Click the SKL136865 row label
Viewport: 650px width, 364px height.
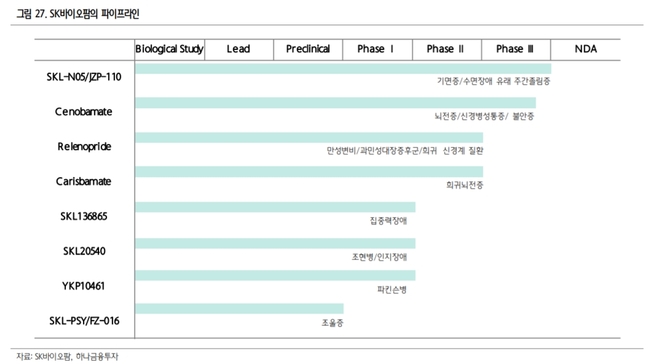click(x=84, y=216)
